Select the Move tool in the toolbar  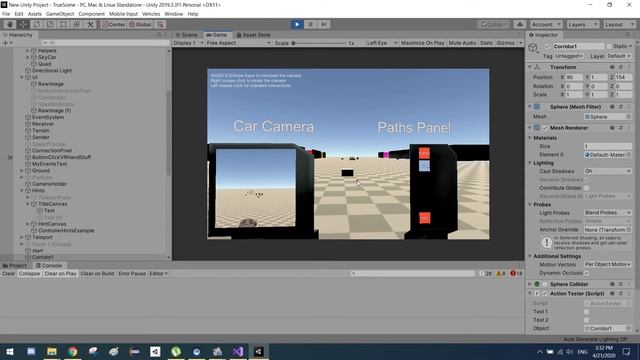point(23,24)
